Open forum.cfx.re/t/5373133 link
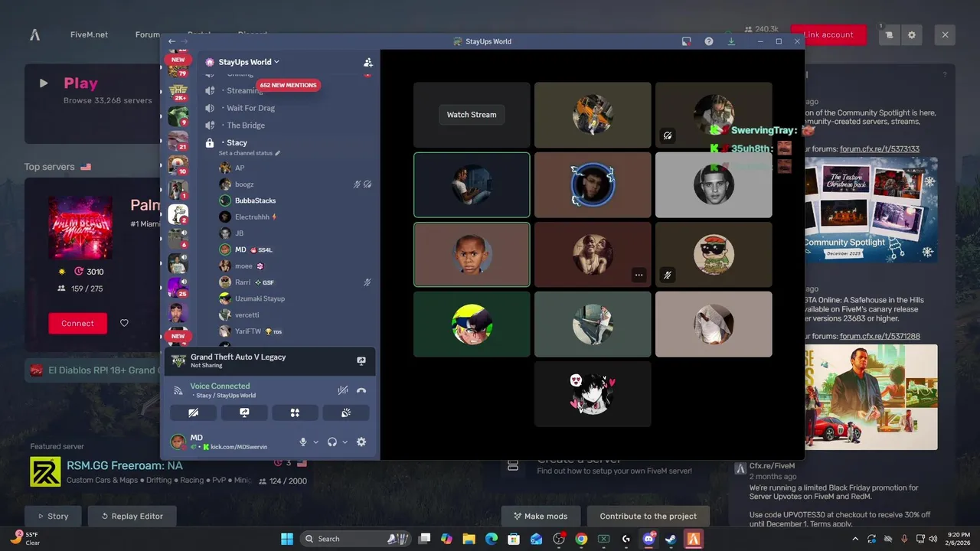 880,149
